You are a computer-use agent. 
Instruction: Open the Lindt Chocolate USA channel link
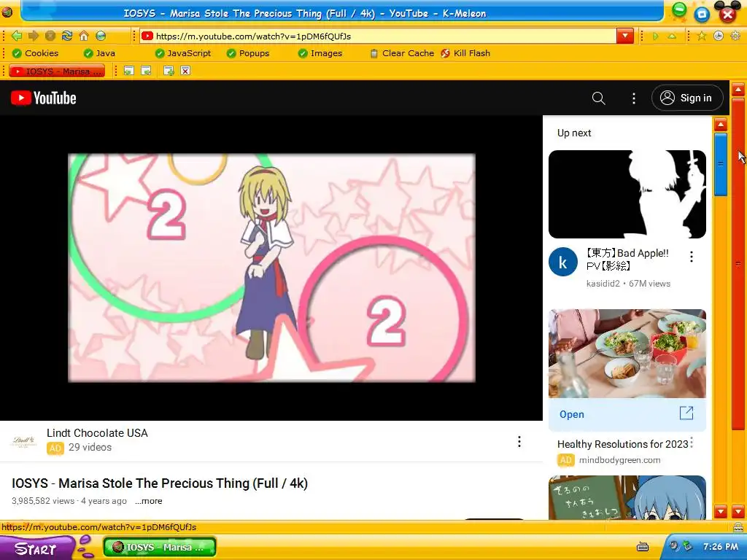click(97, 433)
